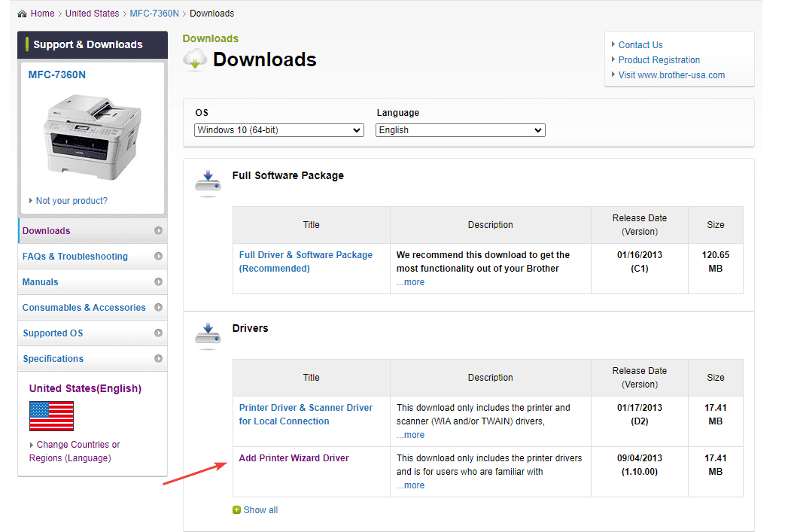This screenshot has height=532, width=788.
Task: Select Consumables & Accessories sidebar item
Action: pyautogui.click(x=84, y=308)
